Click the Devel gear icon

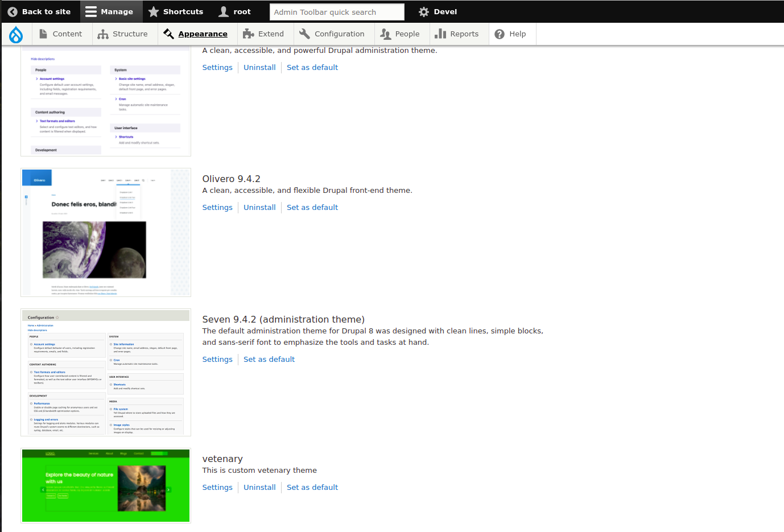pyautogui.click(x=424, y=11)
